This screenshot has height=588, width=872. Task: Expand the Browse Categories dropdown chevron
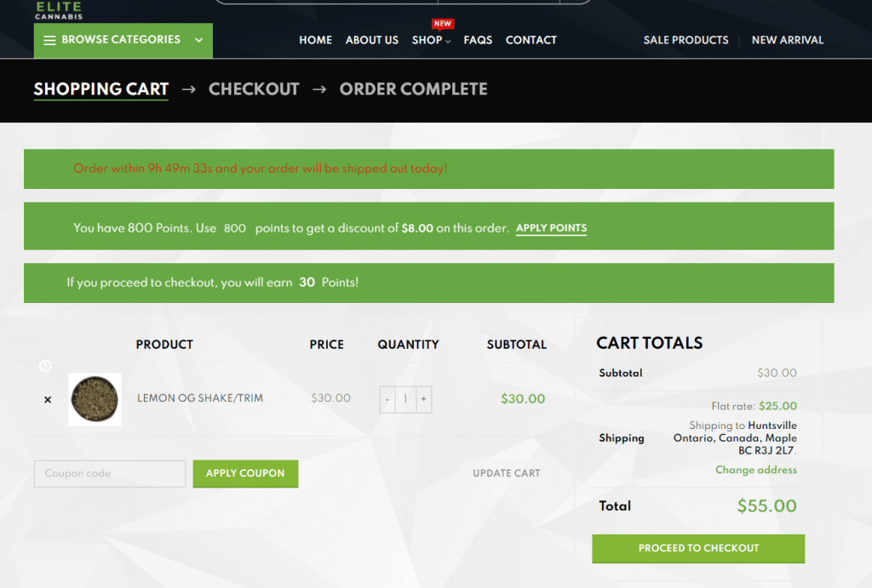coord(198,40)
